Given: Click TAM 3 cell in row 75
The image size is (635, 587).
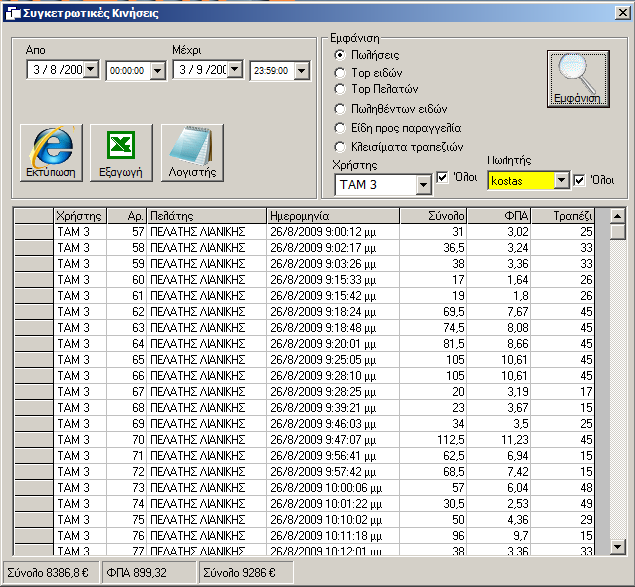Looking at the screenshot, I should click(80, 520).
